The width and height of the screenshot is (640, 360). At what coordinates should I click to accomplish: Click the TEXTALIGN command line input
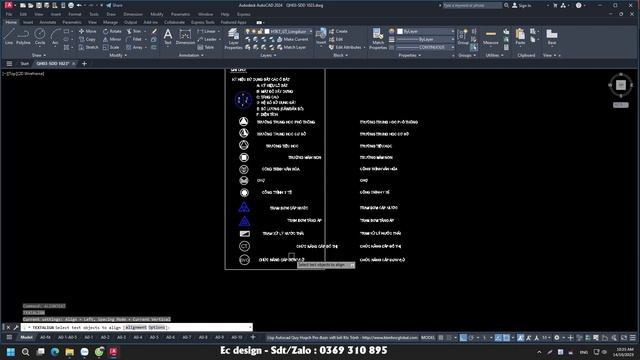(x=136, y=327)
